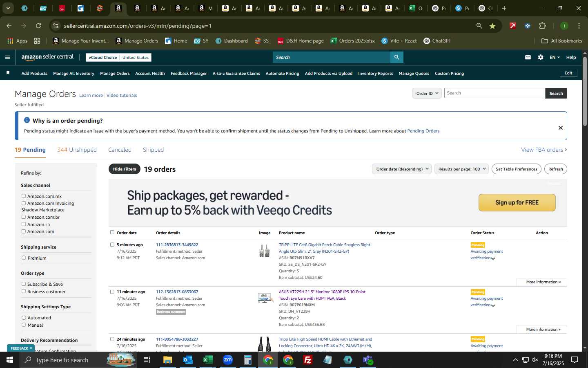Expand More information for the ASUS monitor order
The image size is (588, 368).
541,330
